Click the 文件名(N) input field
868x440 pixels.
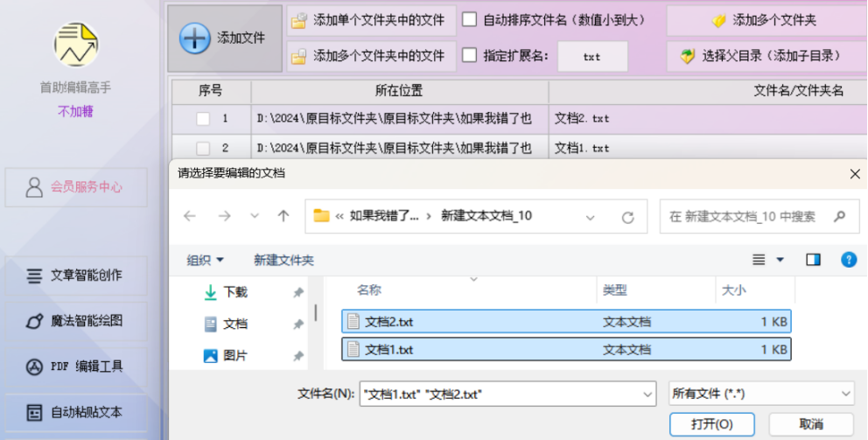(x=507, y=394)
